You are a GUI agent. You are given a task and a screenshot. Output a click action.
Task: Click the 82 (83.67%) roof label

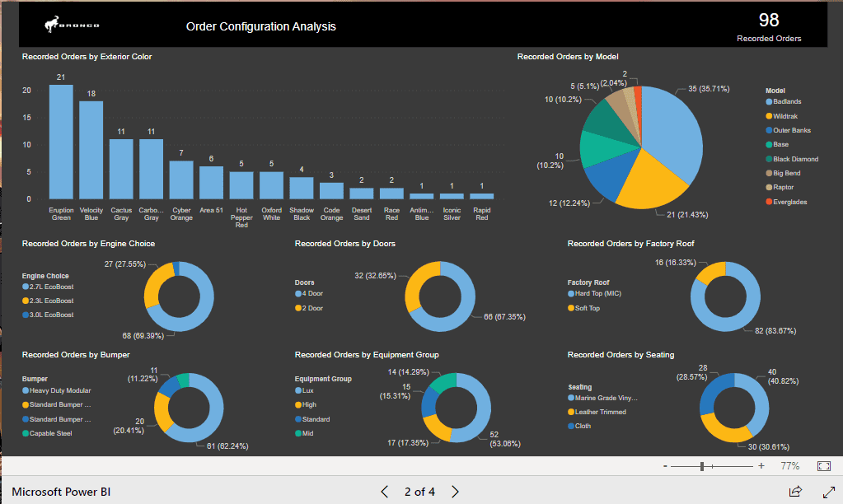775,330
